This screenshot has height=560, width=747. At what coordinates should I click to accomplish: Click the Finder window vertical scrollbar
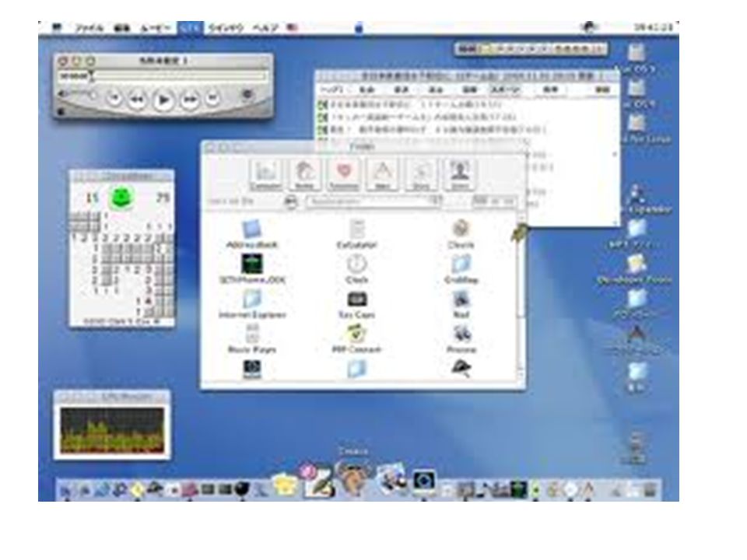(521, 298)
